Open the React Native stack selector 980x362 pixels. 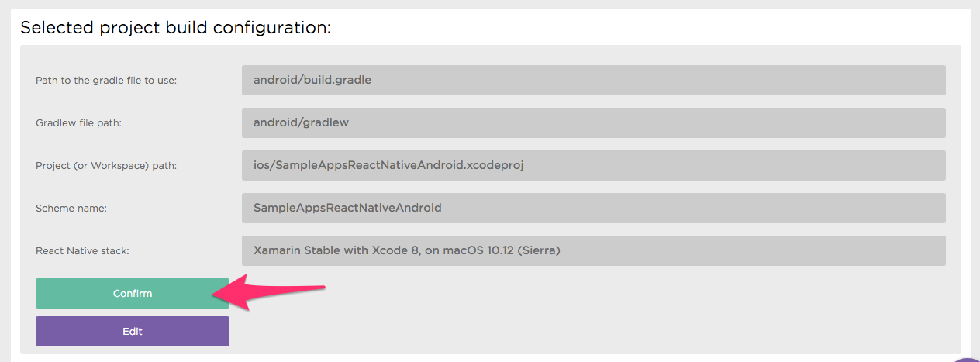593,250
